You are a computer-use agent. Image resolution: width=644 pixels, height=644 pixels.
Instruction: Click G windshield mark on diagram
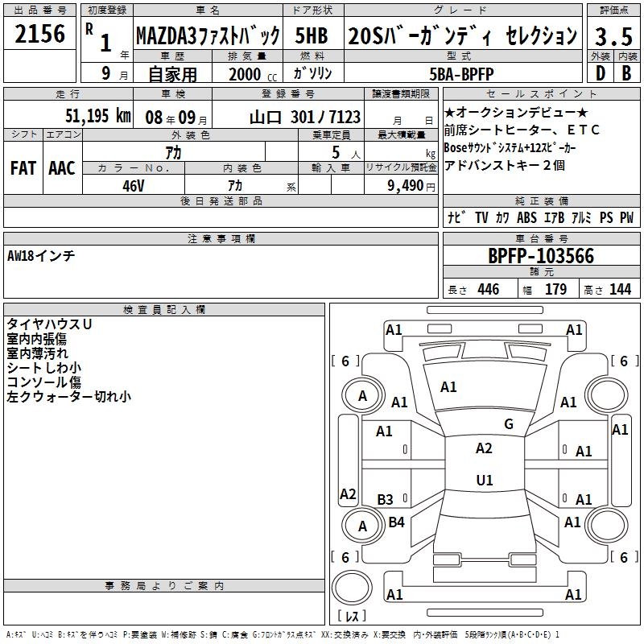click(x=509, y=424)
